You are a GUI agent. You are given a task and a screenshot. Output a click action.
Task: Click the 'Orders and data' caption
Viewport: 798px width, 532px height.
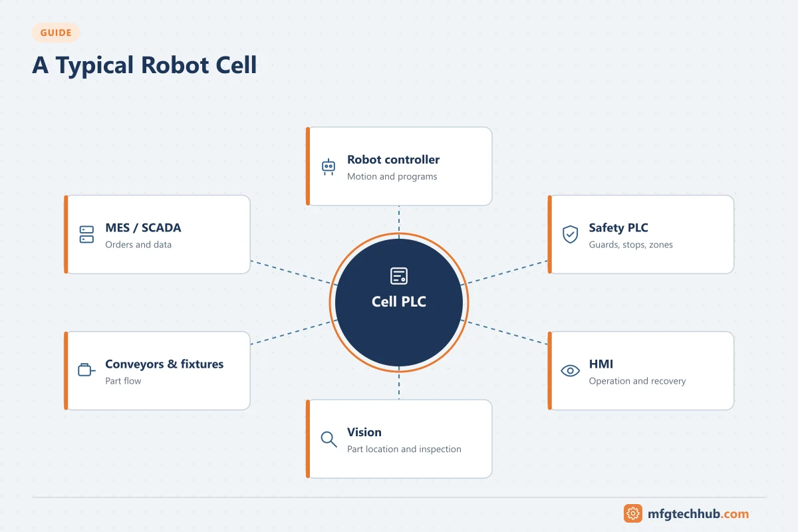(138, 245)
